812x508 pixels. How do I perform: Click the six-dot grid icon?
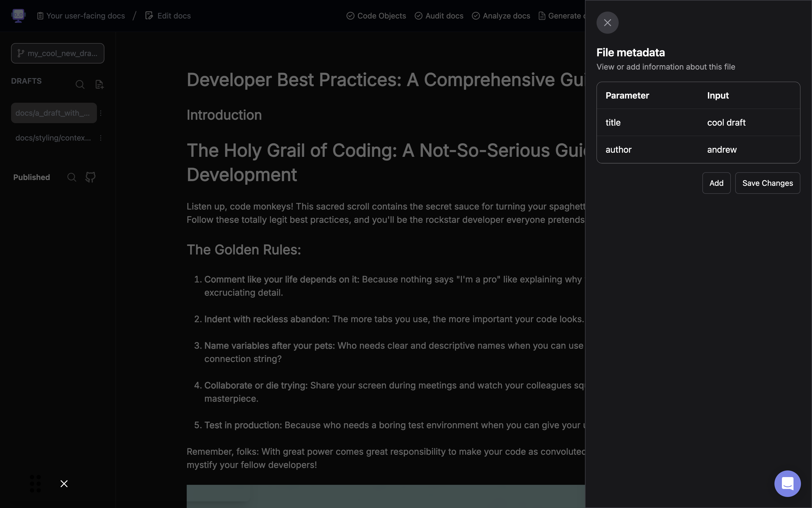[35, 483]
